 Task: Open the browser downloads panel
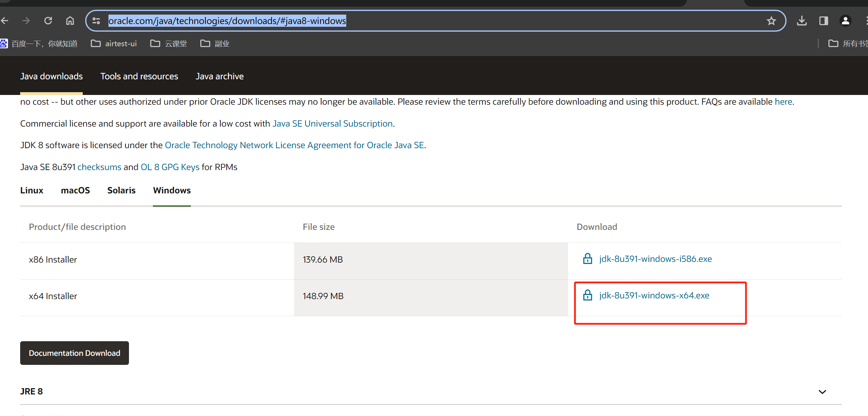(802, 21)
